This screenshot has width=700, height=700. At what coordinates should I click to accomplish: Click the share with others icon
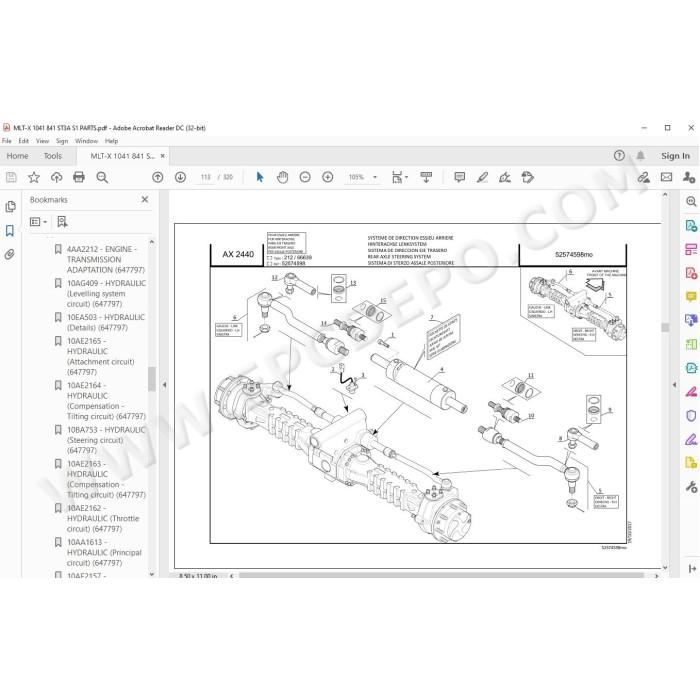coord(689,177)
